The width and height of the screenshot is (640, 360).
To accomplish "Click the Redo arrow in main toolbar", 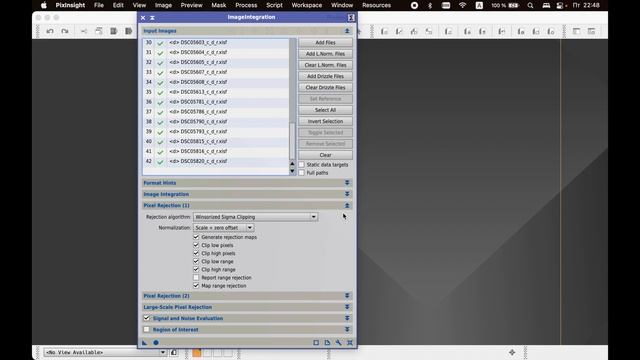I will 65,31.
